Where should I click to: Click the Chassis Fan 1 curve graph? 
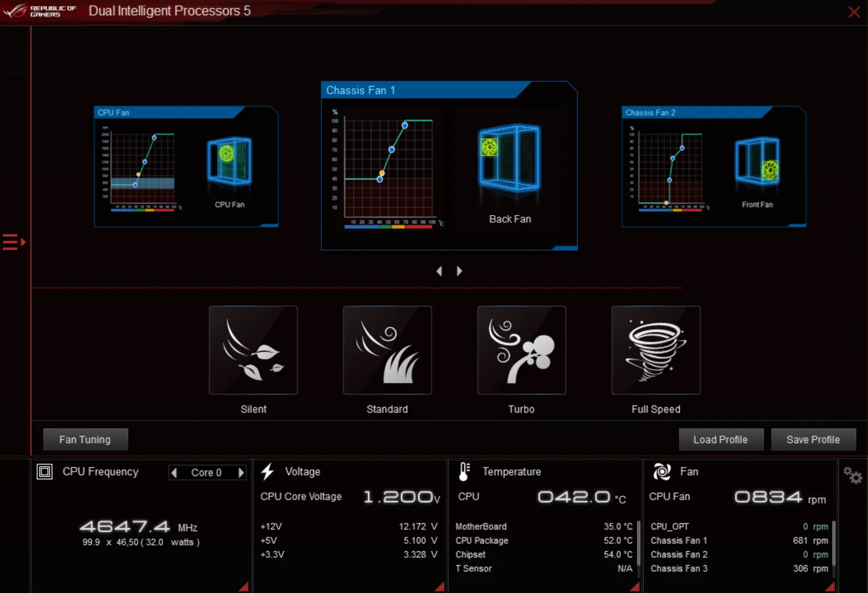pos(389,168)
